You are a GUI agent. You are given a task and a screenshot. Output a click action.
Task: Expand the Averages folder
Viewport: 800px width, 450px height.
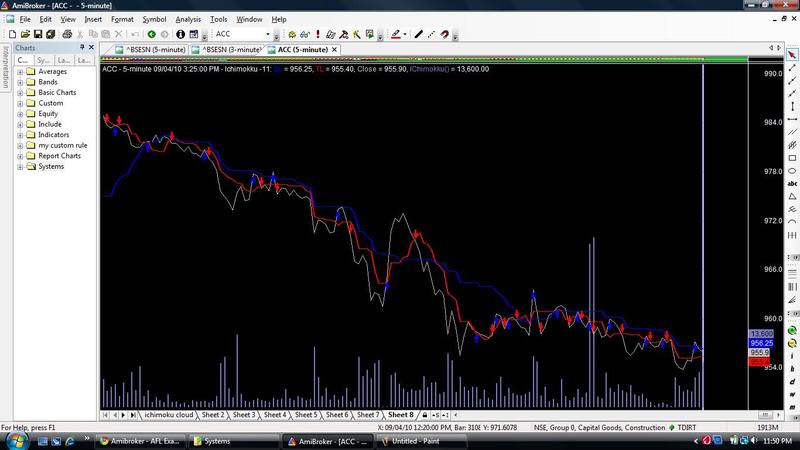(20, 72)
